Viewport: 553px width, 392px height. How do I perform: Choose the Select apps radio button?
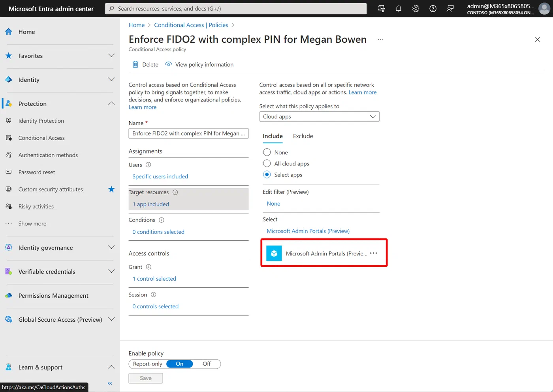(267, 174)
